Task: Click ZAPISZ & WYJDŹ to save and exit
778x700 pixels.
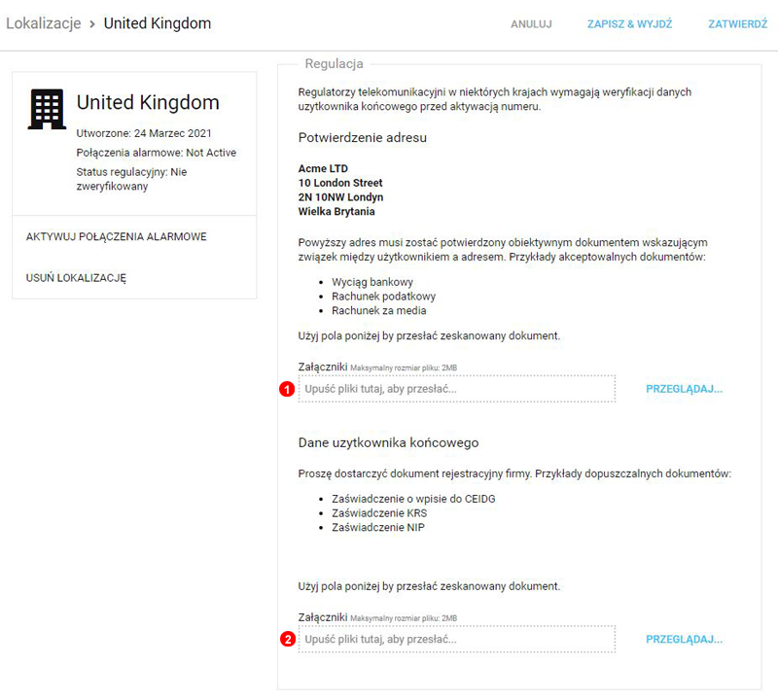Action: click(629, 24)
